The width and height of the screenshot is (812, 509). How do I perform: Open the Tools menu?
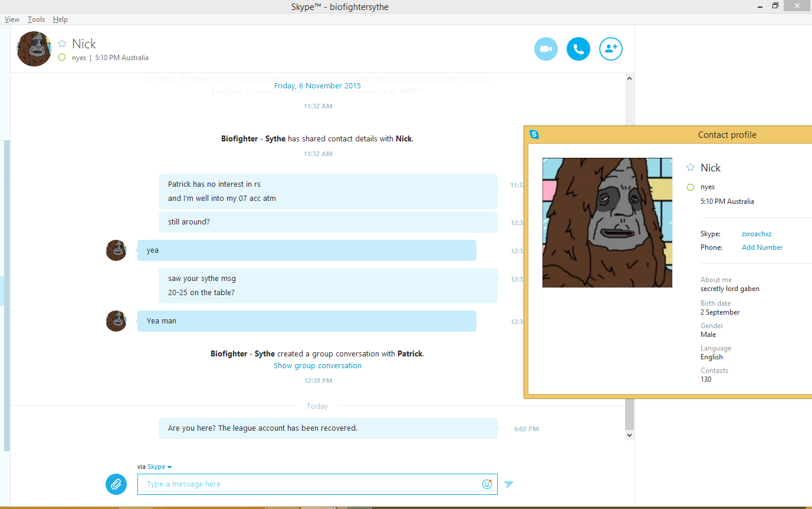pos(37,19)
